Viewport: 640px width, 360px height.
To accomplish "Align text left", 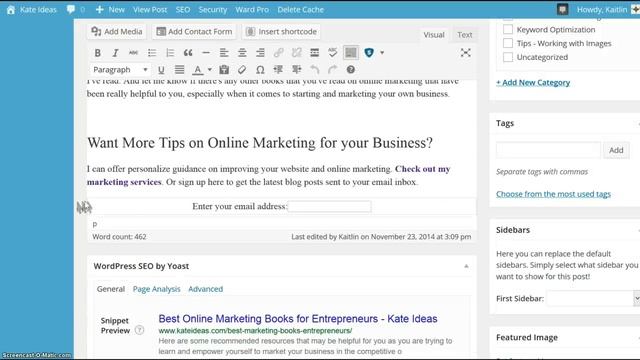I will point(224,53).
